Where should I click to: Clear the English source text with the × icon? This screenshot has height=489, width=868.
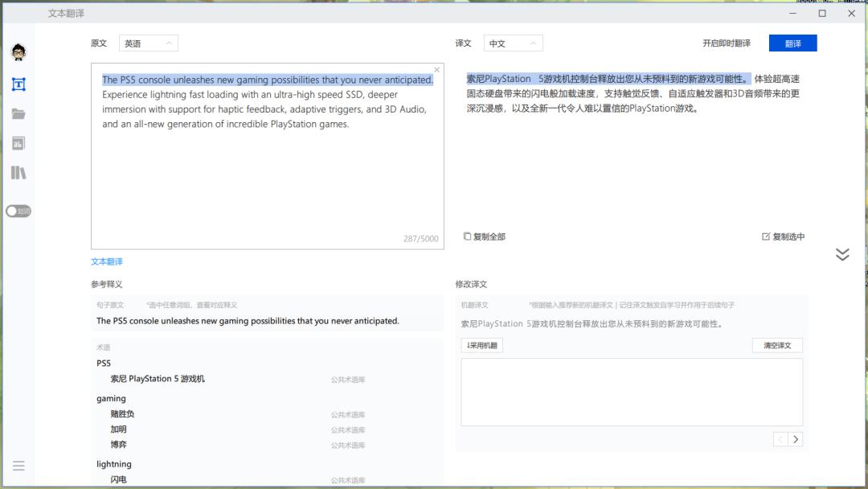click(436, 69)
